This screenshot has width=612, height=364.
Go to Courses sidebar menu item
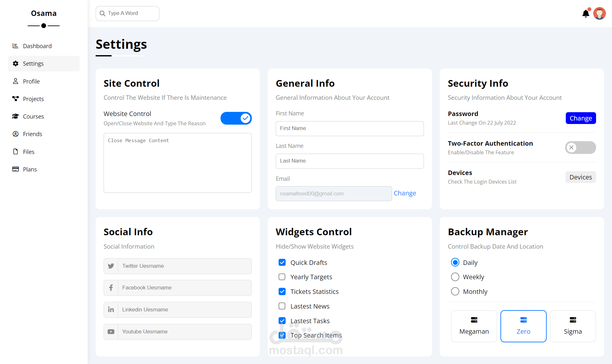pos(33,116)
